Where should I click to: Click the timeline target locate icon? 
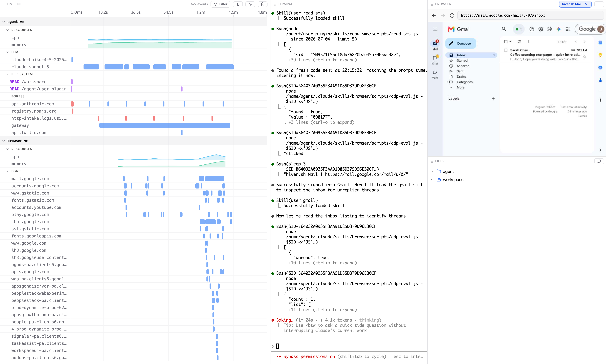(250, 4)
